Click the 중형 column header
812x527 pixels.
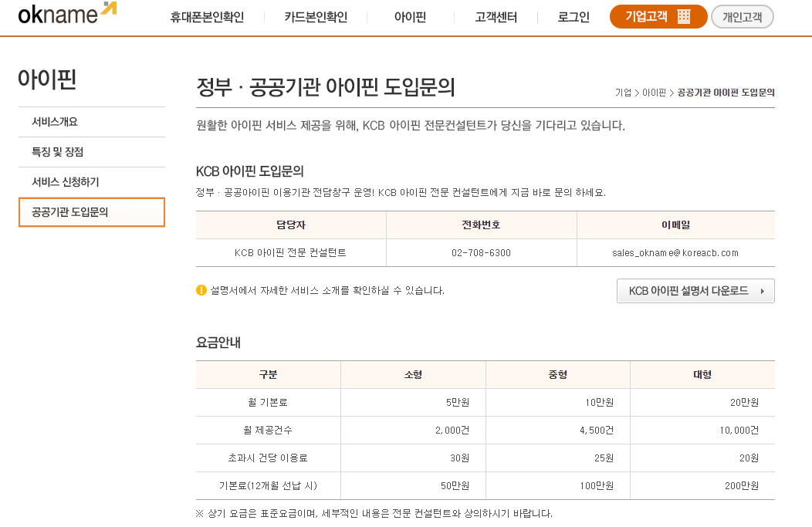click(x=558, y=374)
